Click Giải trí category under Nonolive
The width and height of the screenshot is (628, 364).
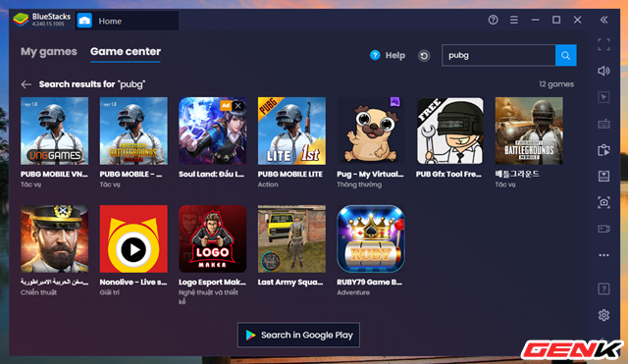click(109, 292)
